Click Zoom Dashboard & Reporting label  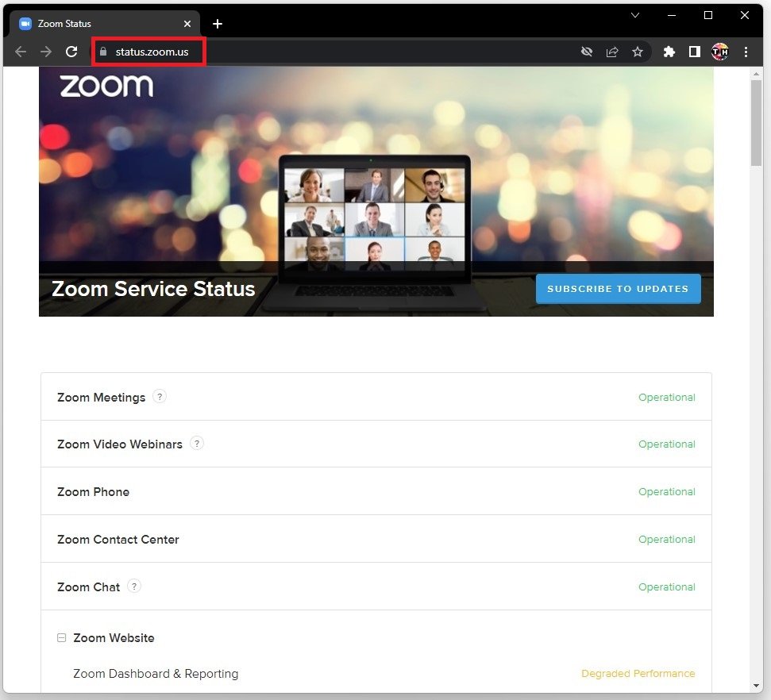[x=156, y=674]
